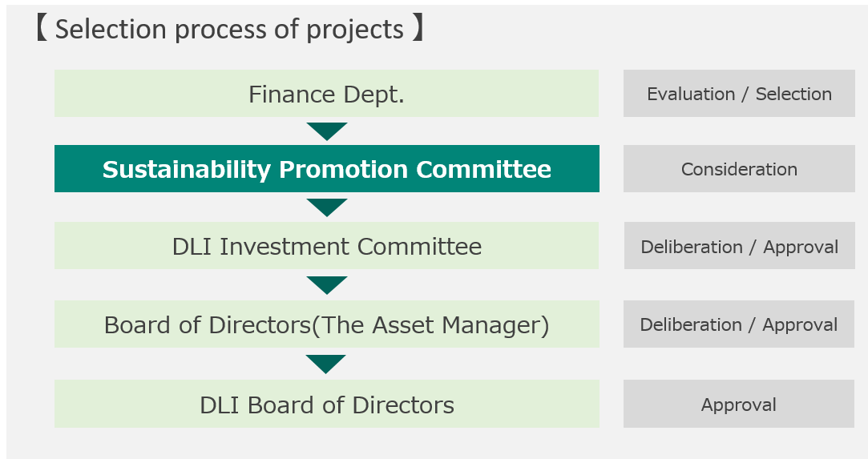Click the Approval label beside DLI Board
The width and height of the screenshot is (868, 459).
739,404
